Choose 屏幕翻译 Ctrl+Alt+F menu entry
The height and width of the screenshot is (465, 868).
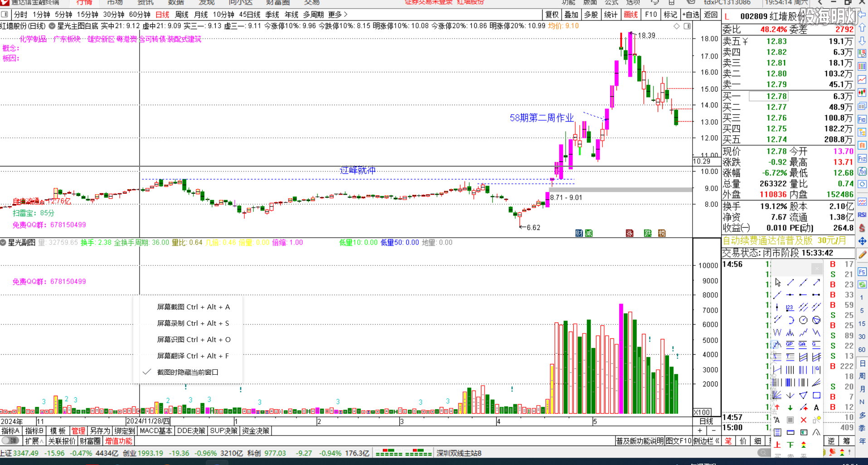click(193, 356)
